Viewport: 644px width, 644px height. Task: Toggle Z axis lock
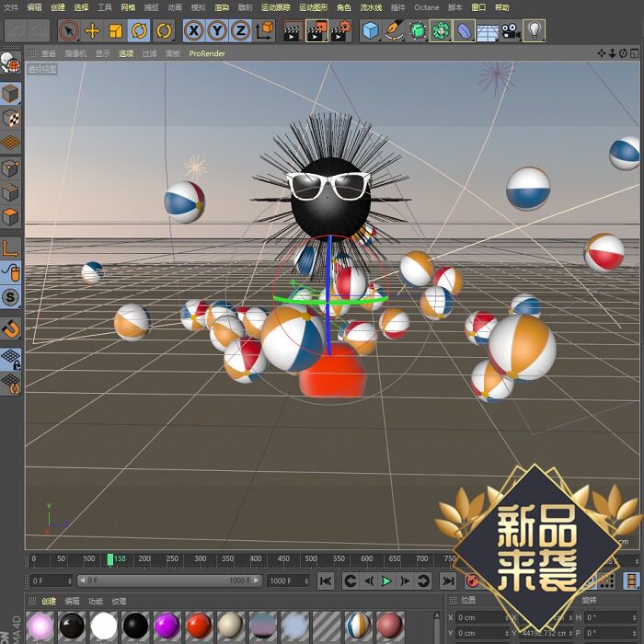241,30
